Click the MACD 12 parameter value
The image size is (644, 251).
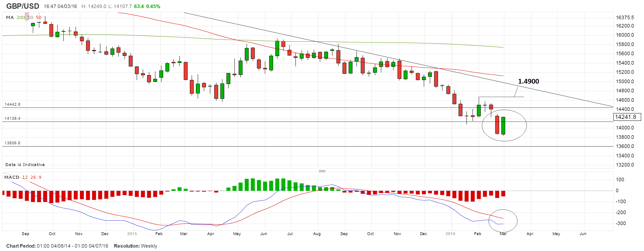(25, 177)
